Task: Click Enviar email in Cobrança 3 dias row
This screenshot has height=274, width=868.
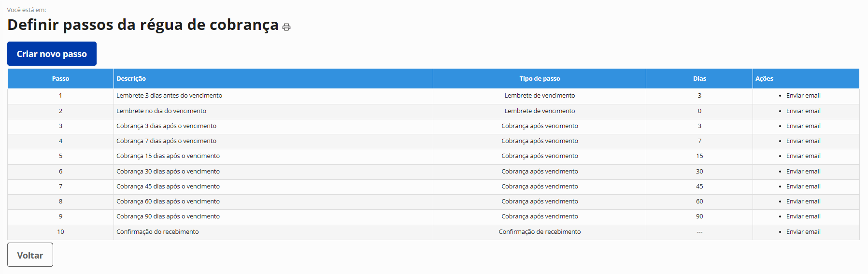Action: [803, 126]
